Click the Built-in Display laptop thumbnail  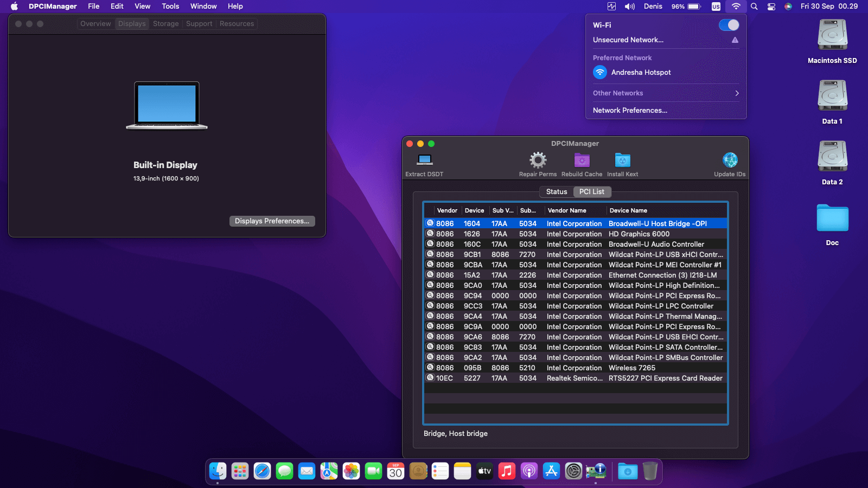[167, 105]
